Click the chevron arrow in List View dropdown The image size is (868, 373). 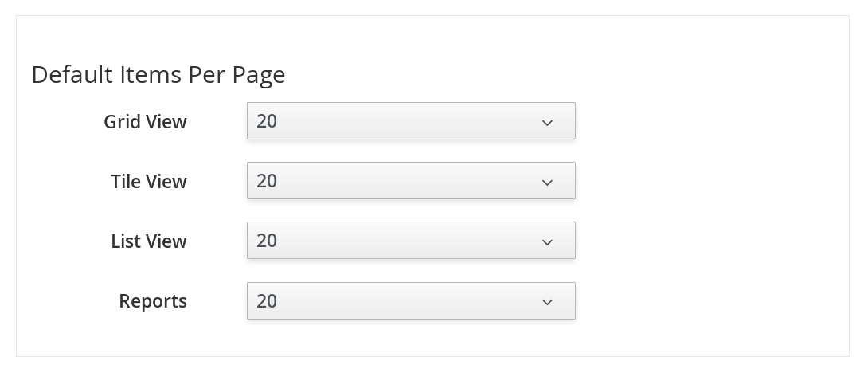(x=547, y=242)
